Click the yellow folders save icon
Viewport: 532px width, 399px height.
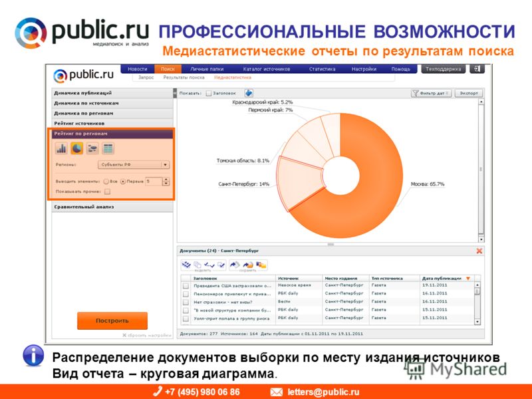point(261,265)
